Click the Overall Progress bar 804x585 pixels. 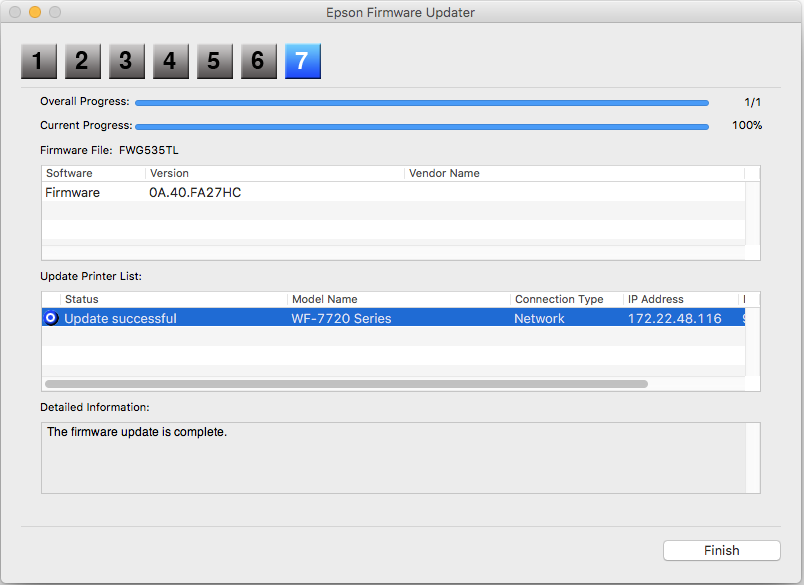pyautogui.click(x=422, y=103)
